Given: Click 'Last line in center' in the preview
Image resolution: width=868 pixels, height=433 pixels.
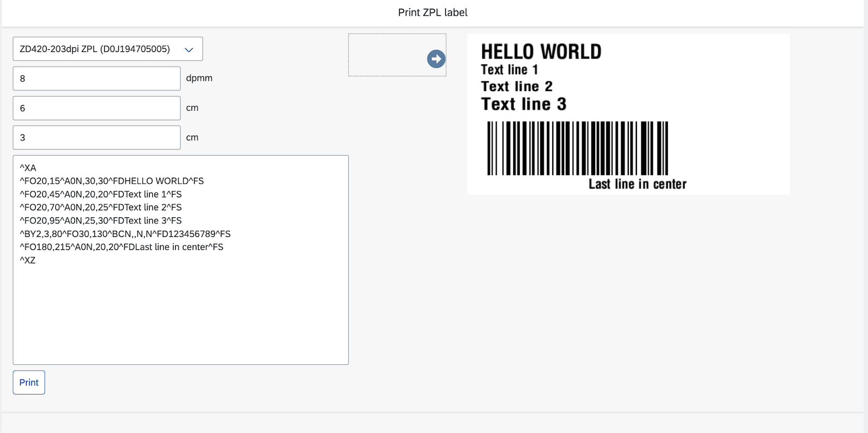Looking at the screenshot, I should click(637, 184).
